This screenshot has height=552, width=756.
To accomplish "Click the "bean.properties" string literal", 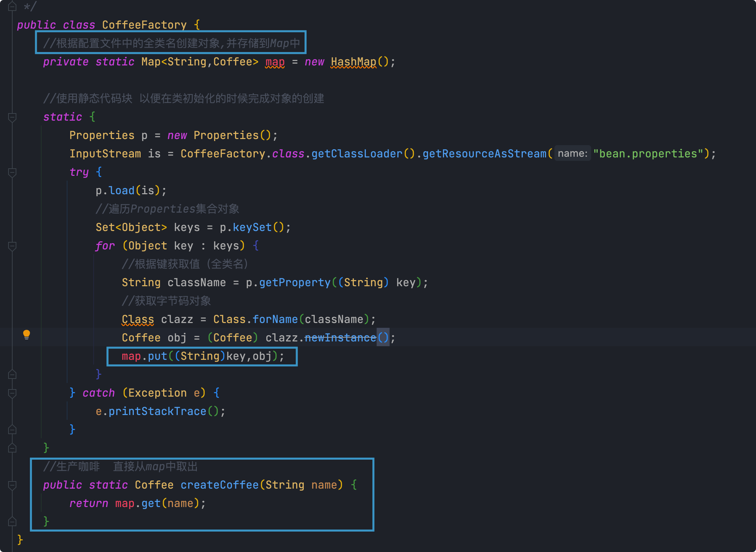I will pyautogui.click(x=648, y=154).
